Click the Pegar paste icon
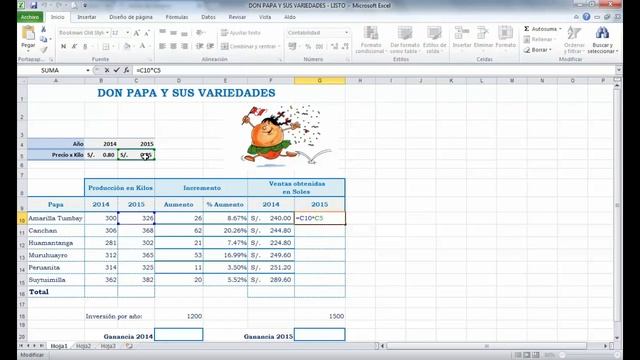This screenshot has height=360, width=640. 28,34
